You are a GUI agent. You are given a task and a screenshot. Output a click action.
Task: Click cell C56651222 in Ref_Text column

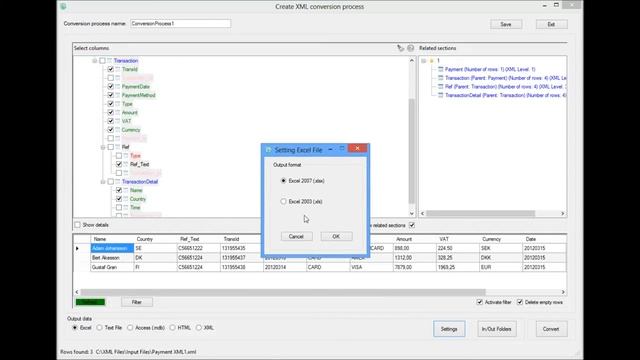point(198,248)
